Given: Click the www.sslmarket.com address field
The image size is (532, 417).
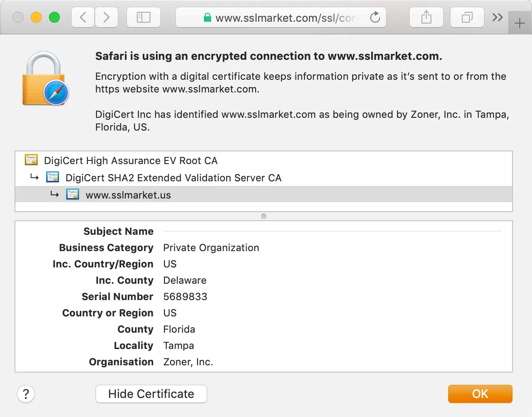Looking at the screenshot, I should point(281,17).
